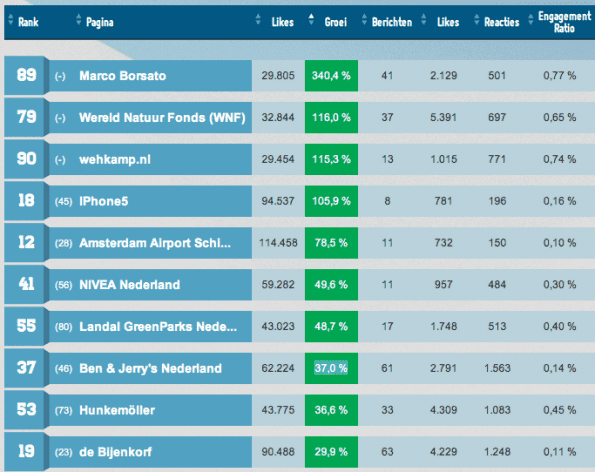Open the NIVEA Nederland page
This screenshot has width=595, height=472.
[129, 285]
